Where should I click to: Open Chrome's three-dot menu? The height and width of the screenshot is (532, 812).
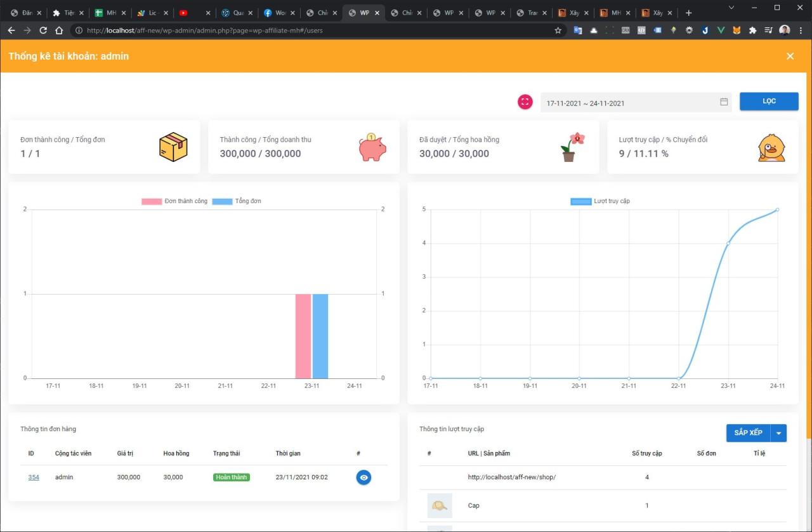pyautogui.click(x=802, y=30)
